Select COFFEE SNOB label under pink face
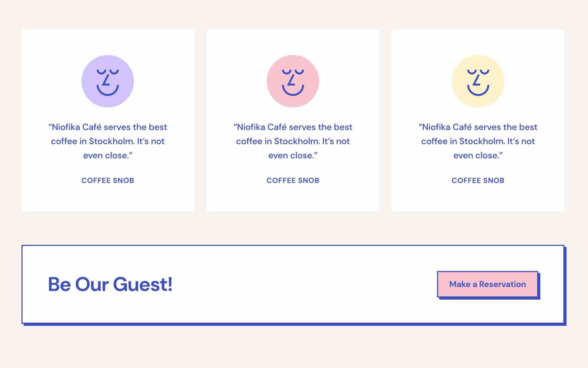The width and height of the screenshot is (588, 368). (293, 180)
